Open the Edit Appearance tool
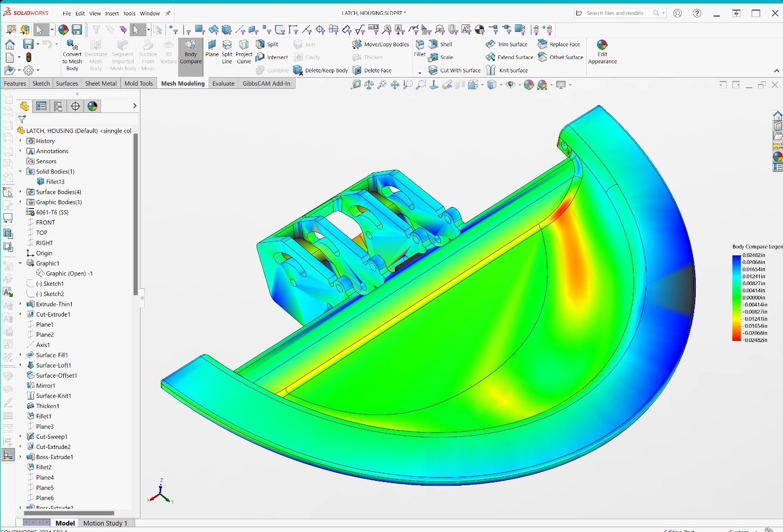 coord(602,52)
